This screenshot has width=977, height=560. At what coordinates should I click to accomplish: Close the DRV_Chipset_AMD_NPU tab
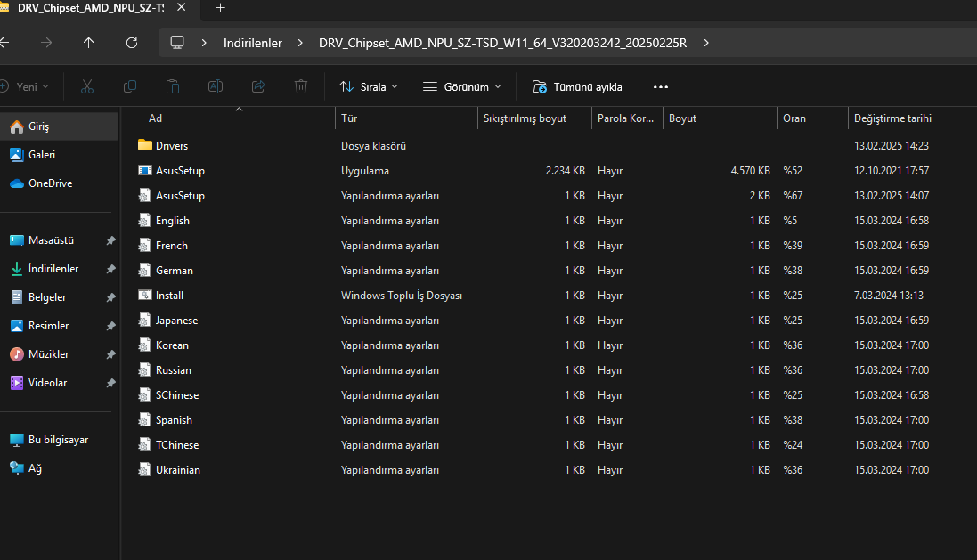(182, 7)
